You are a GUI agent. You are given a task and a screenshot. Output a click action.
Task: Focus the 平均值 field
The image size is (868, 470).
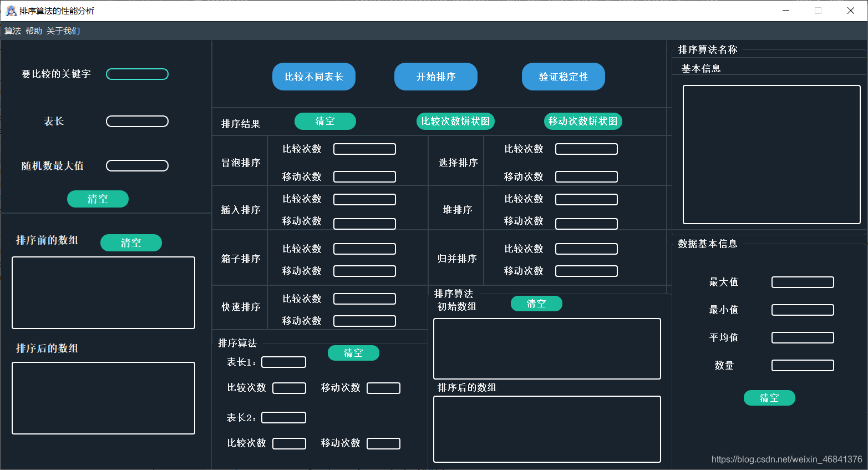[x=803, y=338]
